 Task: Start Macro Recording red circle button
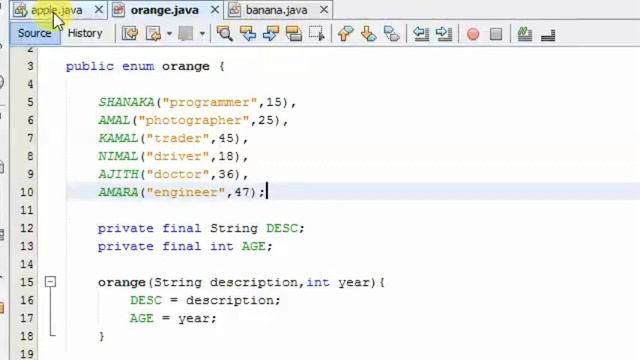pos(473,34)
